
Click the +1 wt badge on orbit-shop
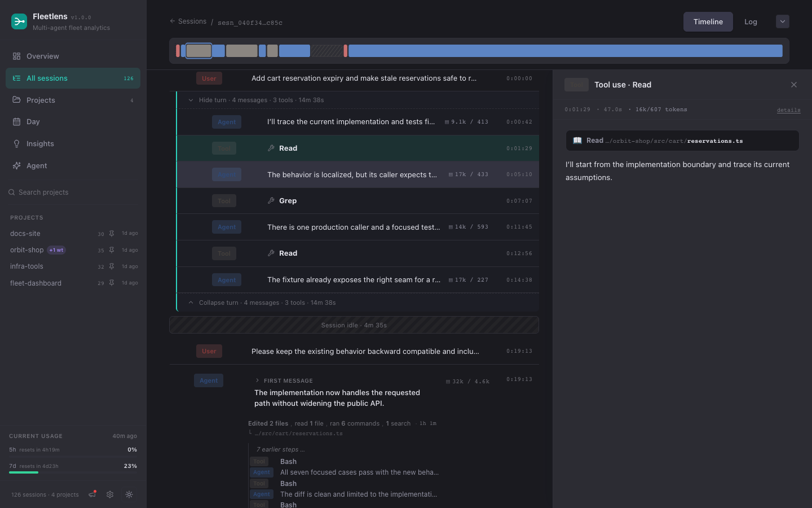click(x=56, y=250)
